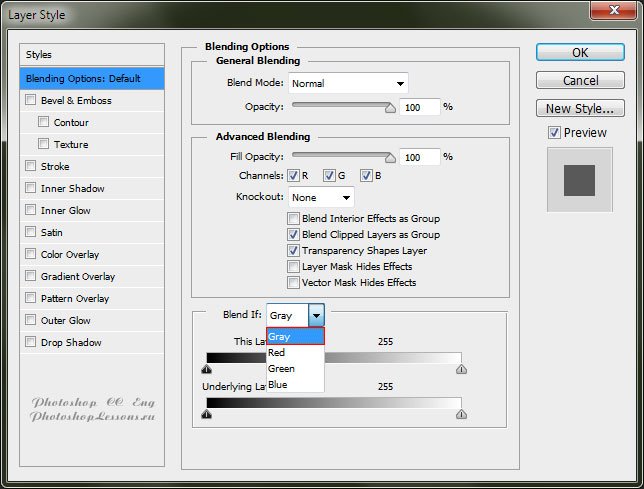
Task: Select Green in Blend If list
Action: point(281,369)
